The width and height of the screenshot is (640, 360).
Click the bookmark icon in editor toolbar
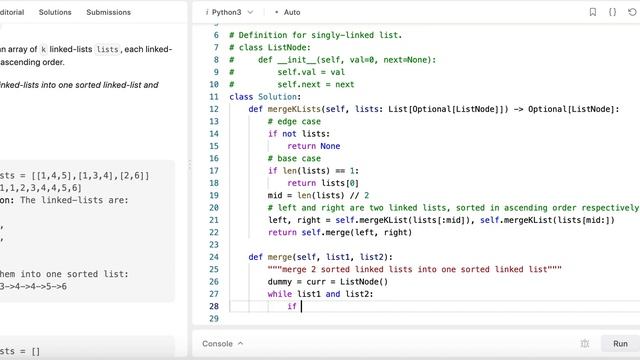pos(593,12)
